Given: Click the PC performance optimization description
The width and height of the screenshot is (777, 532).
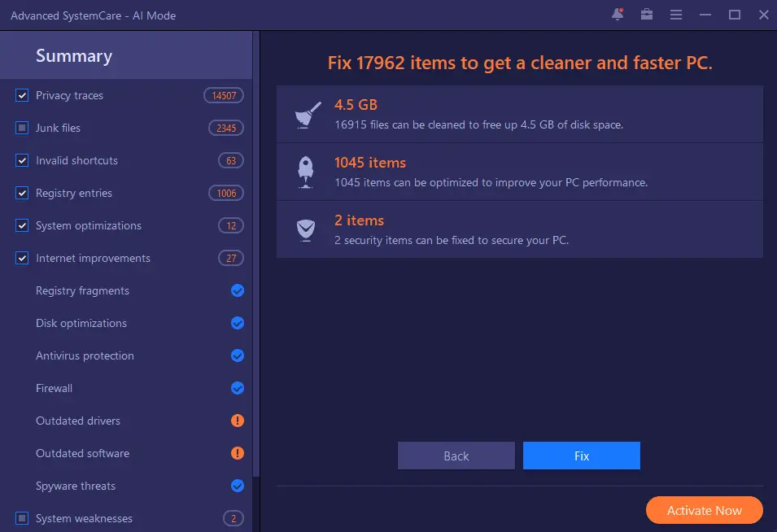Looking at the screenshot, I should 491,183.
